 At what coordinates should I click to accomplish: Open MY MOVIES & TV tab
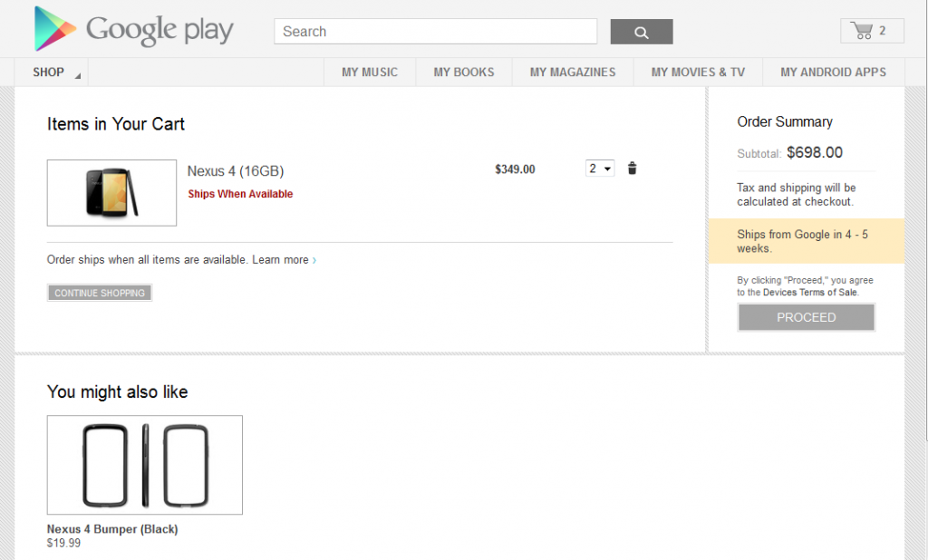pos(698,72)
